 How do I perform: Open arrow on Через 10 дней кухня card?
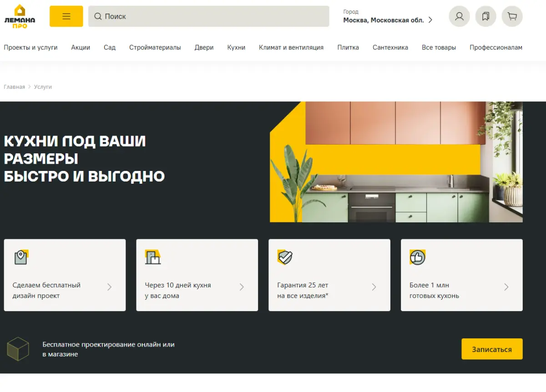coord(242,287)
